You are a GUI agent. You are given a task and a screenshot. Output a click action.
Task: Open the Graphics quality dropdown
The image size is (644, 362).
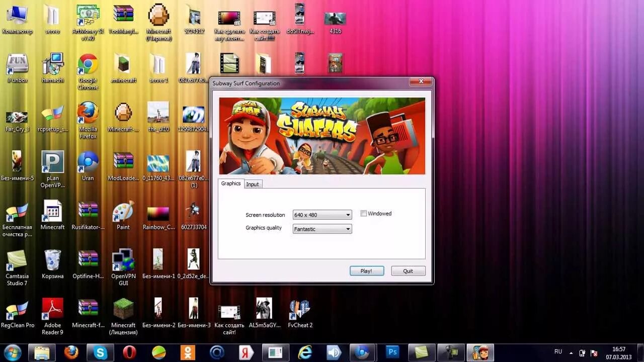pyautogui.click(x=322, y=229)
